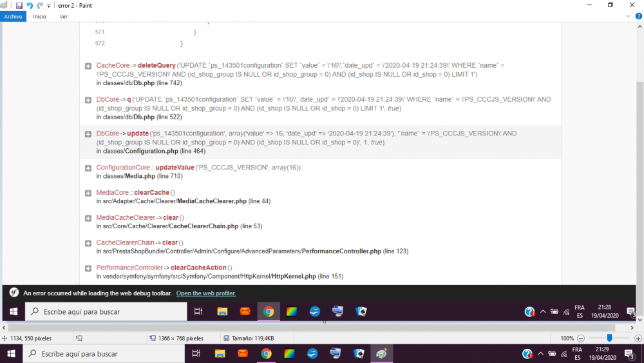Open Google Chrome from the bottom taskbar
This screenshot has width=644, height=363.
266,353
